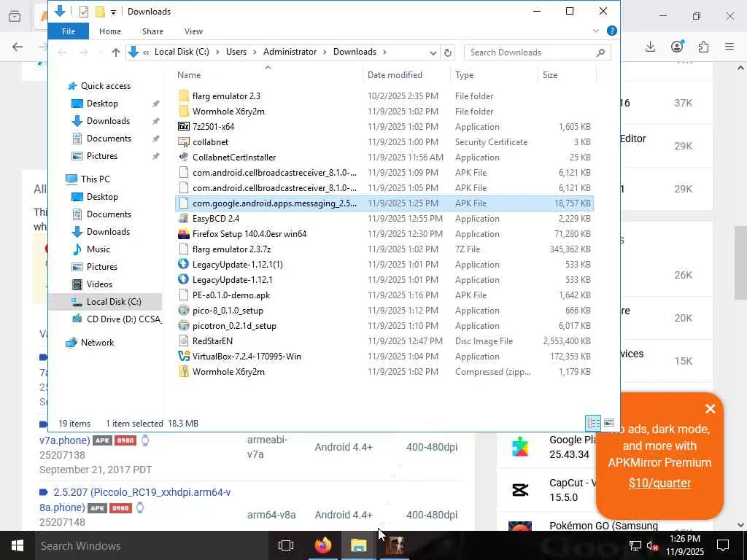Switch to Firefox from taskbar
Viewport: 747px width, 560px height.
[x=322, y=545]
